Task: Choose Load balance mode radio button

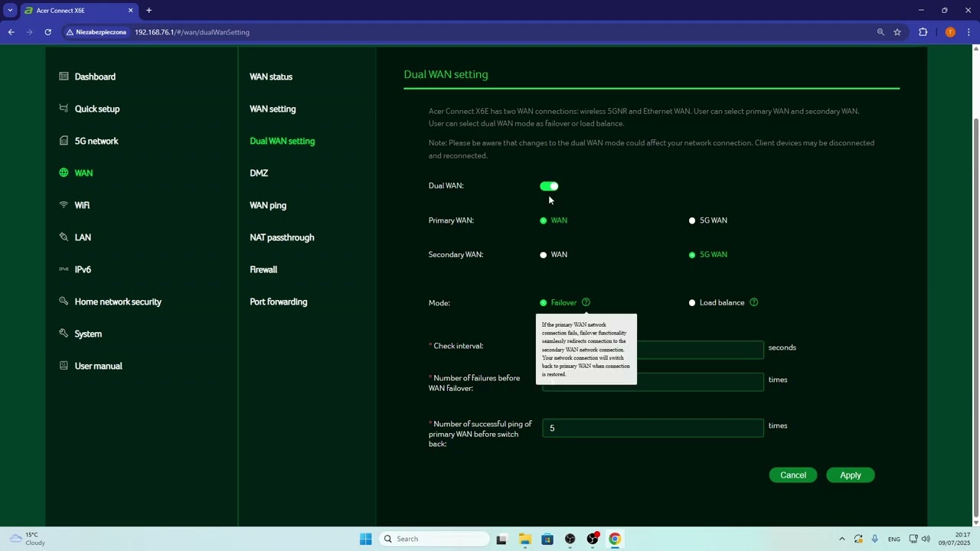Action: point(692,303)
